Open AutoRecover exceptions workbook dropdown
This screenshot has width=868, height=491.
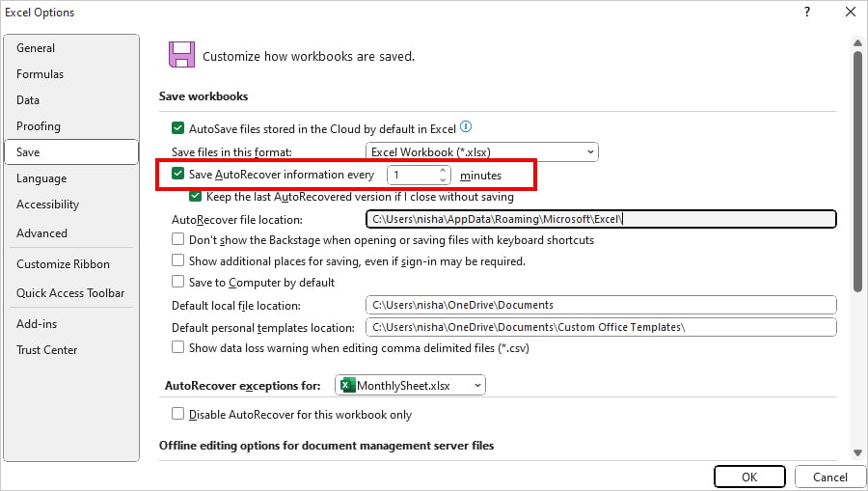410,385
